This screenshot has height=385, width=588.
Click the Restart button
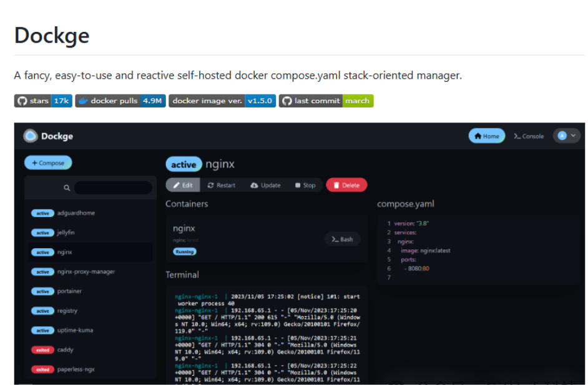[x=221, y=185]
